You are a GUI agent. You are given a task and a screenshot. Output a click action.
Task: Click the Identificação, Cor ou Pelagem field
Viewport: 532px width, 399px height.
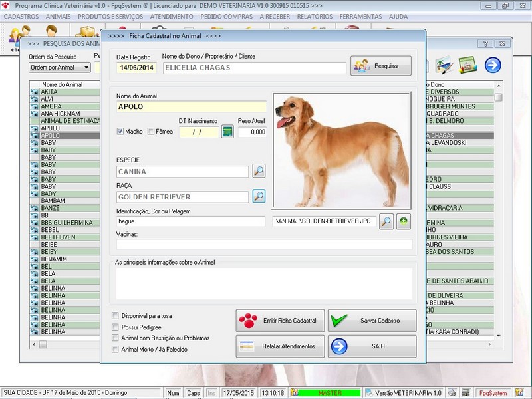pos(191,221)
